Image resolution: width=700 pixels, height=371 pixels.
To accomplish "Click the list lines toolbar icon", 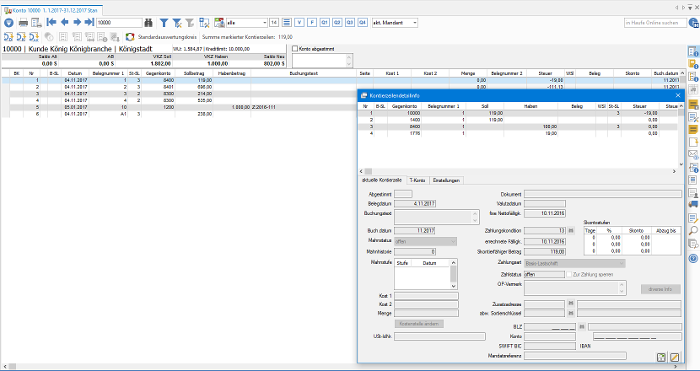I will tap(287, 22).
